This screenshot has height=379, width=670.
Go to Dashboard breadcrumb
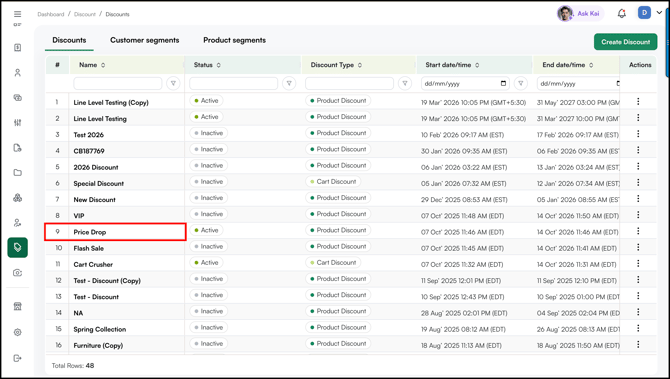(50, 14)
